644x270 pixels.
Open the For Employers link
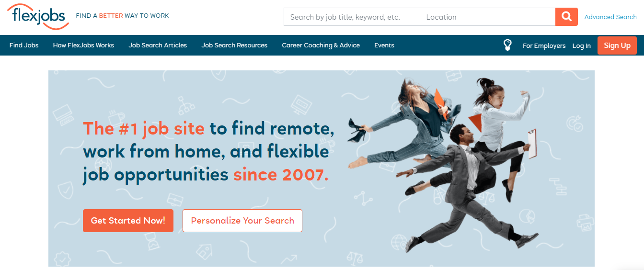[x=544, y=46]
